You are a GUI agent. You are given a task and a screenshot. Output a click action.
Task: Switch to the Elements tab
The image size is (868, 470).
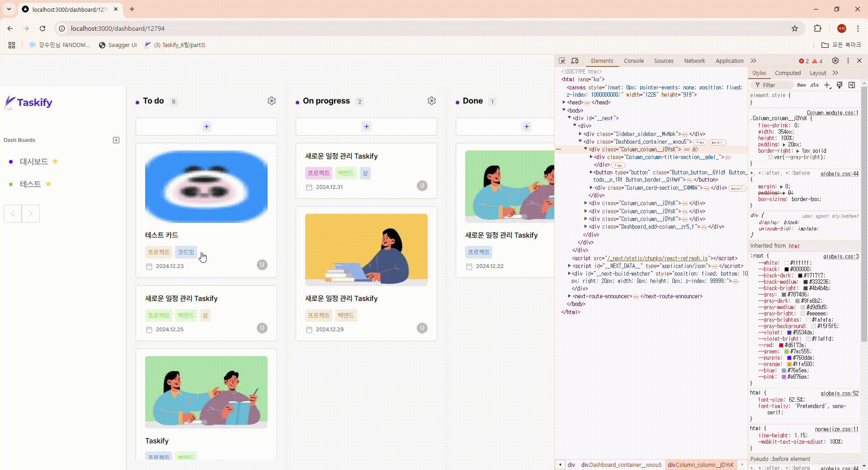602,61
